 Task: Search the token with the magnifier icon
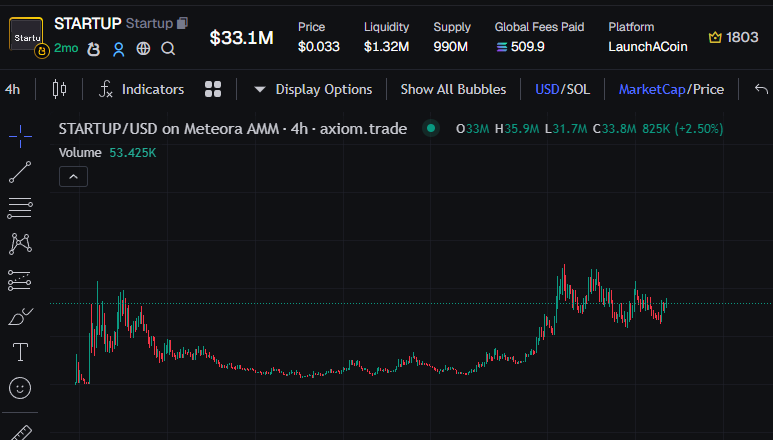click(168, 48)
